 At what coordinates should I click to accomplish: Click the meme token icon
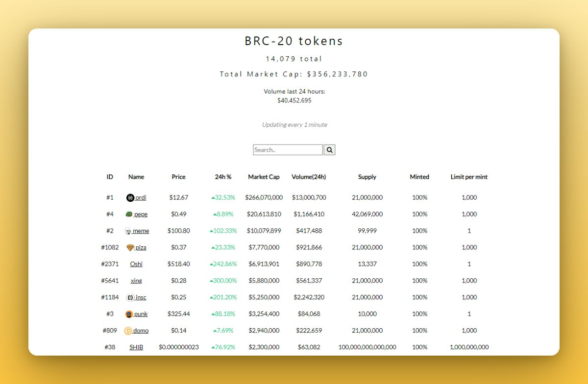tap(127, 231)
